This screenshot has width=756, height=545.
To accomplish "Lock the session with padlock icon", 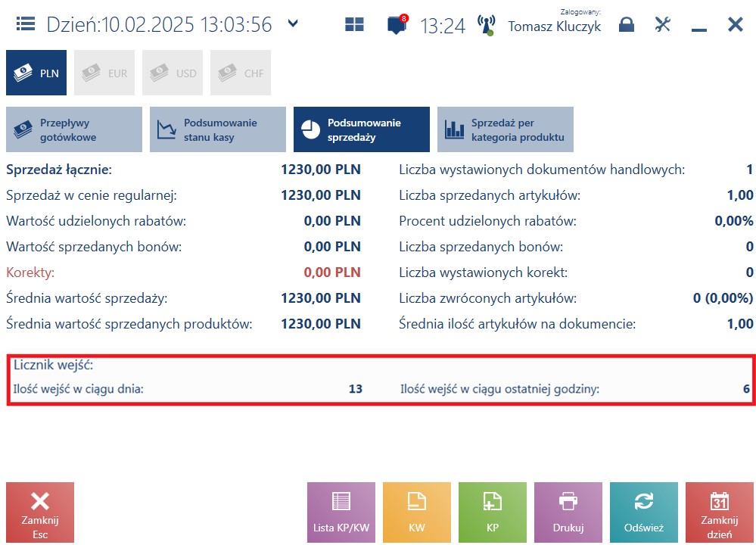I will 627,24.
